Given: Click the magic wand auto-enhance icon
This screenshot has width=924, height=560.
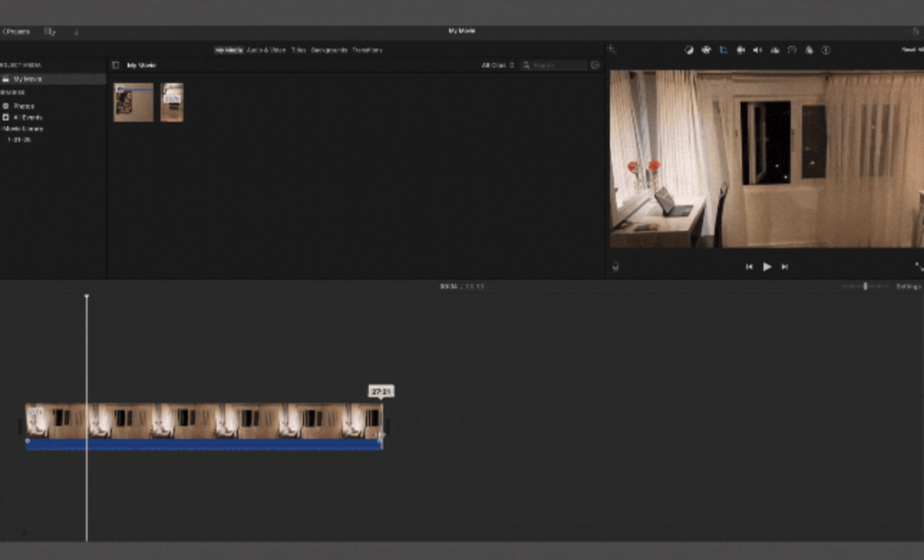Looking at the screenshot, I should (x=612, y=50).
